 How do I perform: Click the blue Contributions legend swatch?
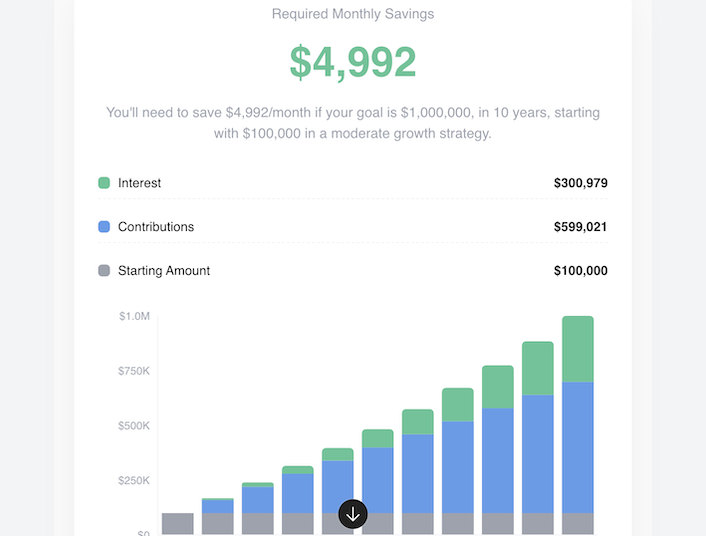pyautogui.click(x=104, y=227)
